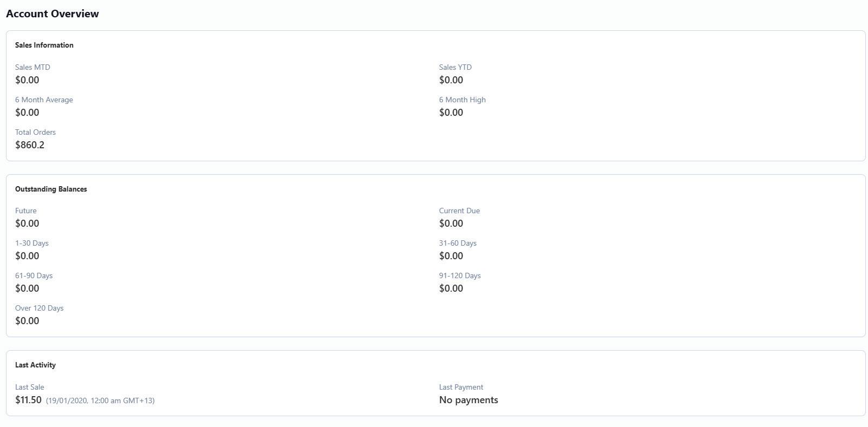Click the 61-90 Days balance label
The width and height of the screenshot is (868, 427).
pyautogui.click(x=34, y=275)
